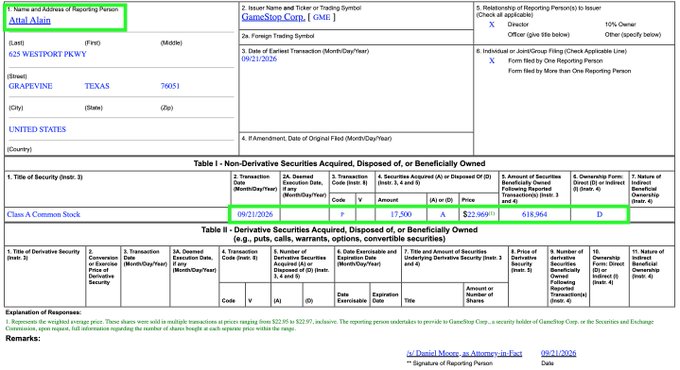Click Expiration Date sub-header
Image resolution: width=680 pixels, height=370 pixels.
(385, 298)
